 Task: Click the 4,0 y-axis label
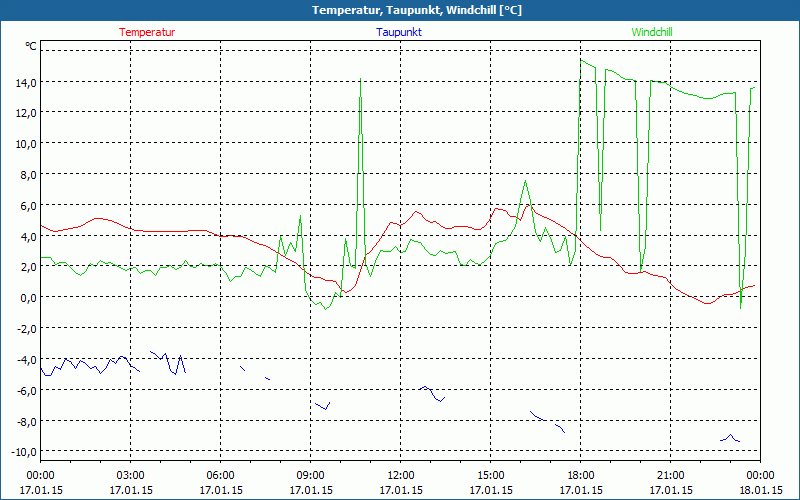pyautogui.click(x=28, y=237)
